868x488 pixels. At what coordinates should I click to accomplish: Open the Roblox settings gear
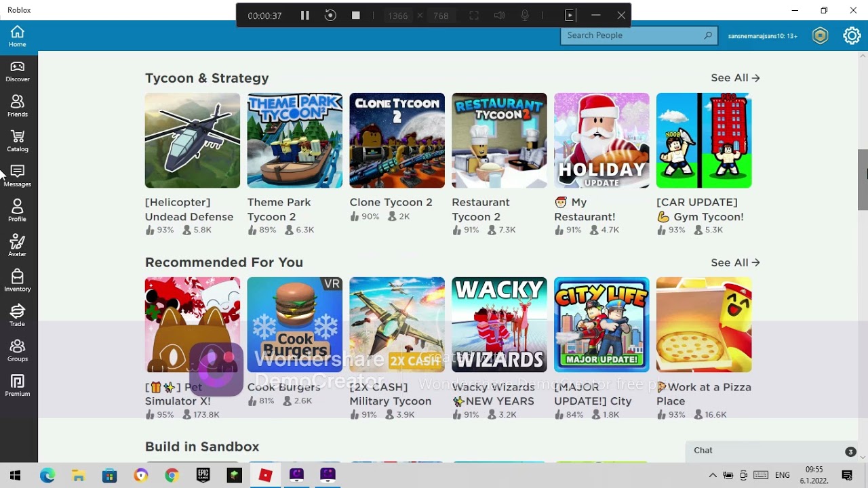pos(852,36)
